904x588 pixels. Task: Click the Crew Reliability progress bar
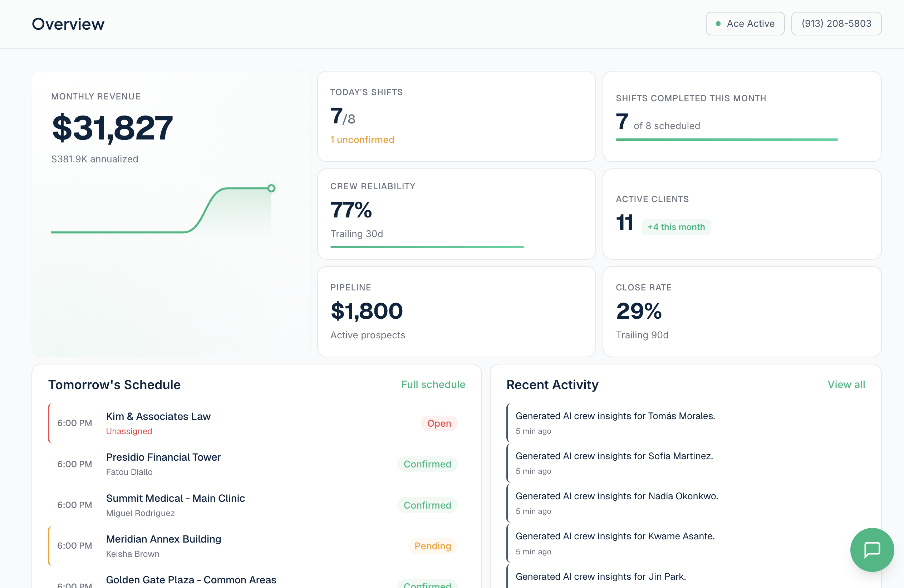click(427, 246)
